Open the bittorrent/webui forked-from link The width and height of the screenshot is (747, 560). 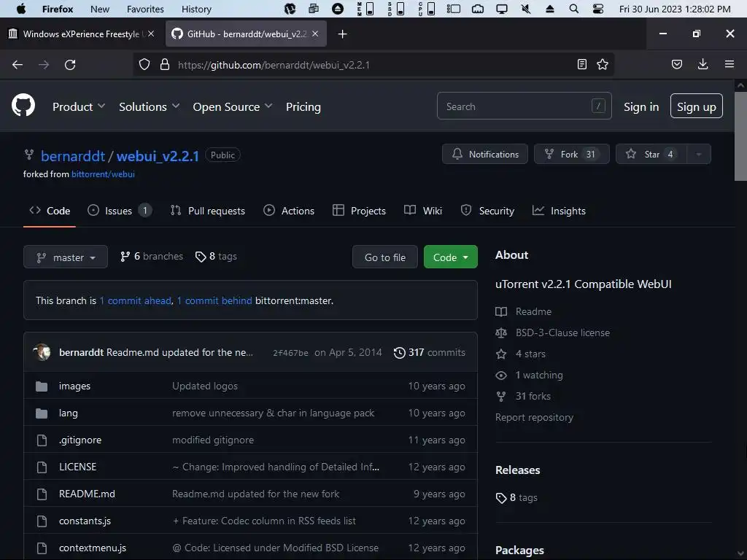(103, 174)
